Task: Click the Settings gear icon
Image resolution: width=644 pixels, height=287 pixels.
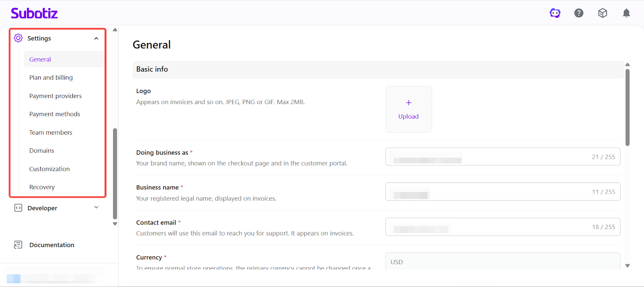Action: 18,38
